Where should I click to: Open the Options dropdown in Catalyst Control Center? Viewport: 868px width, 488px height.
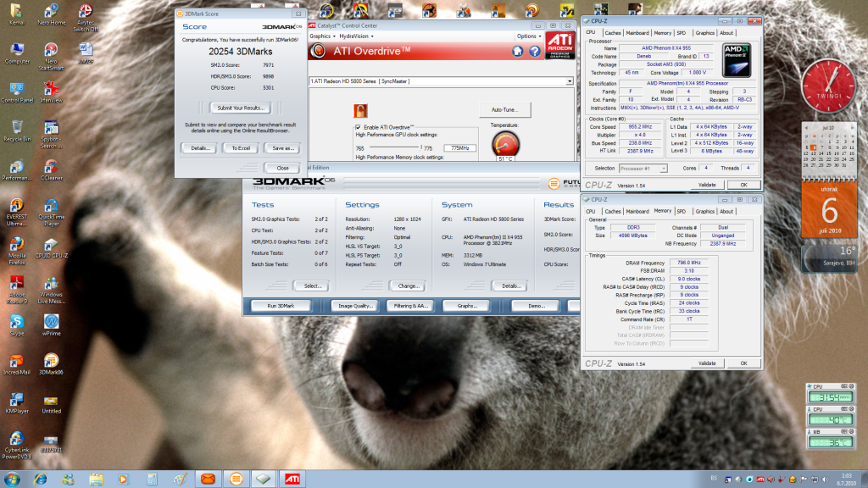[529, 36]
